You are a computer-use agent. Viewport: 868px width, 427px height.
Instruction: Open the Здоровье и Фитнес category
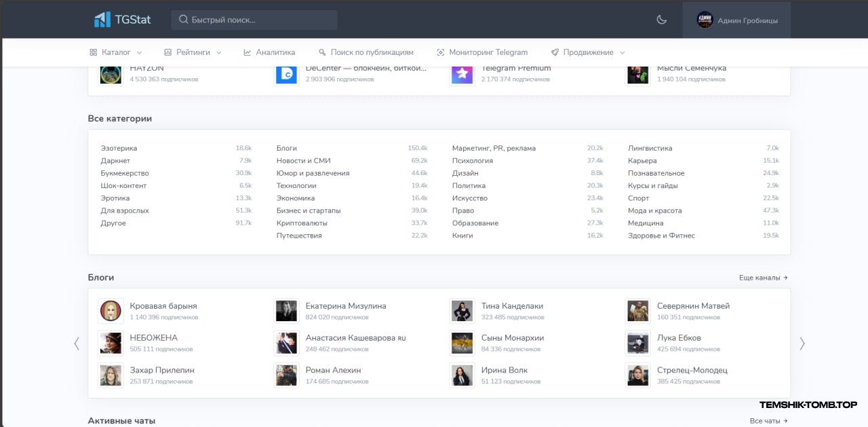pos(661,236)
